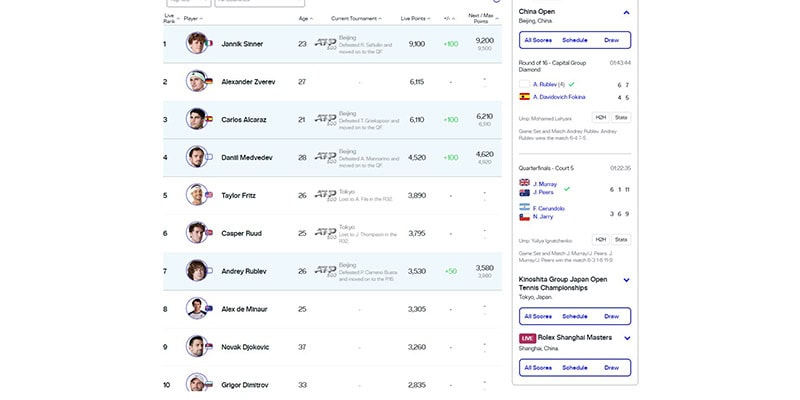Expand the Kinoshita Group Japan Open section
Image resolution: width=800 pixels, height=400 pixels.
coord(626,280)
